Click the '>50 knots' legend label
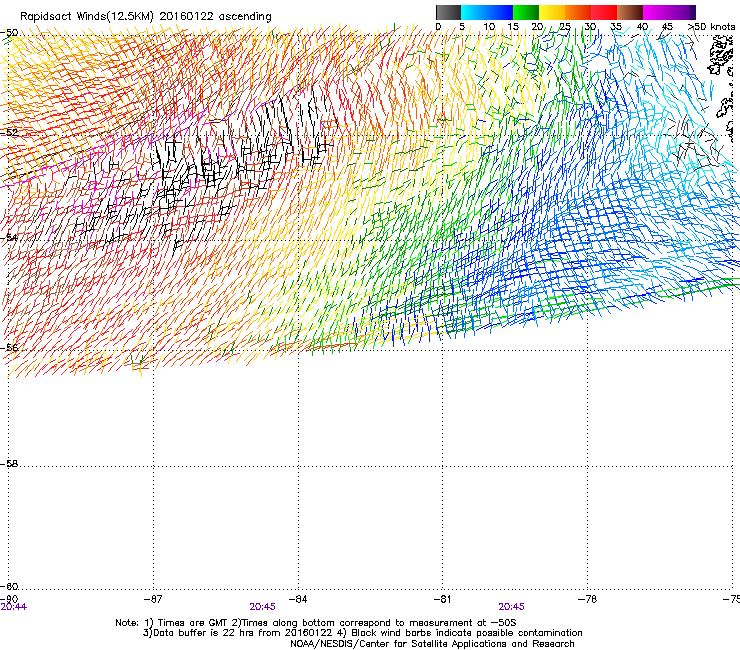Screen dimensions: 740x650 pos(712,27)
